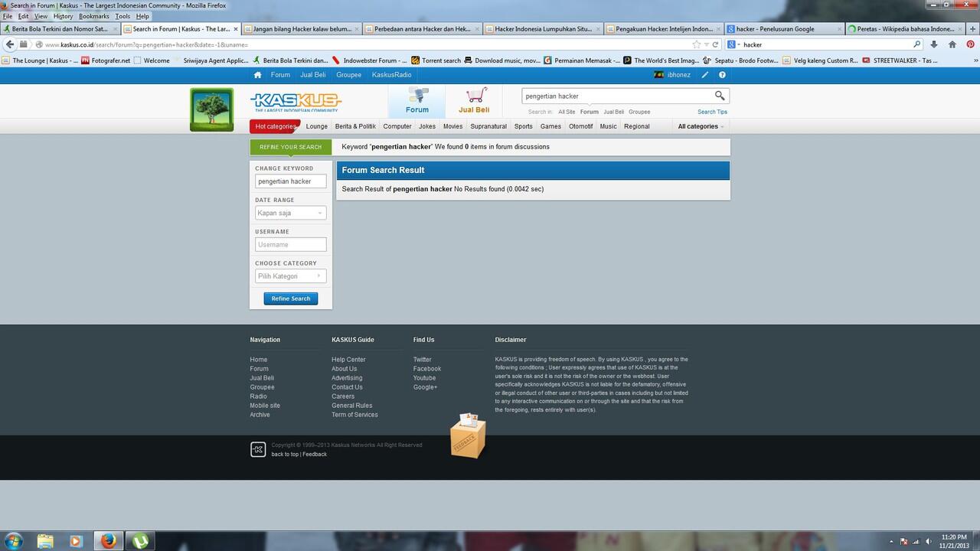Open 'Torrent search' bookmark

click(x=436, y=60)
